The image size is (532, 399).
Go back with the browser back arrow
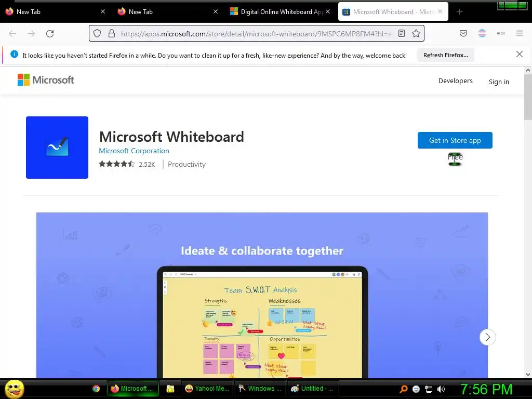click(x=12, y=34)
